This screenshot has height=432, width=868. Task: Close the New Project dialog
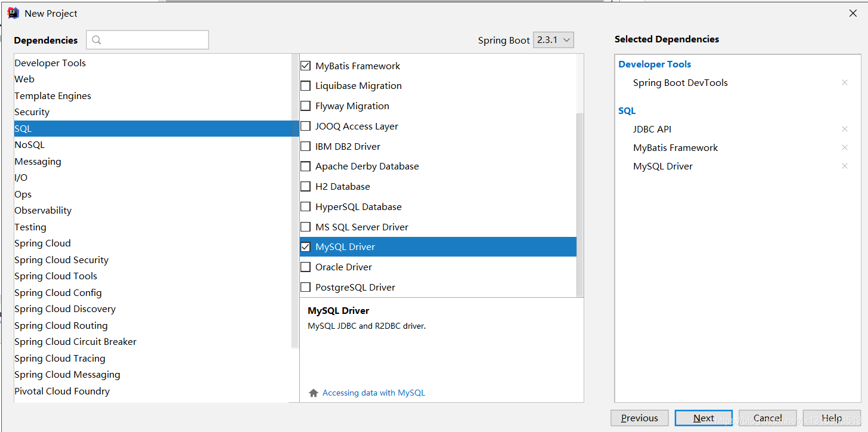pyautogui.click(x=853, y=13)
